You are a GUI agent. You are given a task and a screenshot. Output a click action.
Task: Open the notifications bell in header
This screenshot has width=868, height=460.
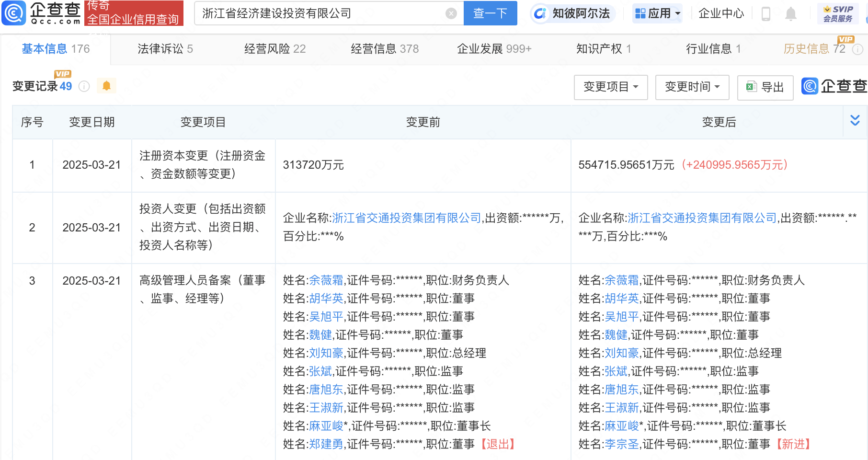coord(791,14)
